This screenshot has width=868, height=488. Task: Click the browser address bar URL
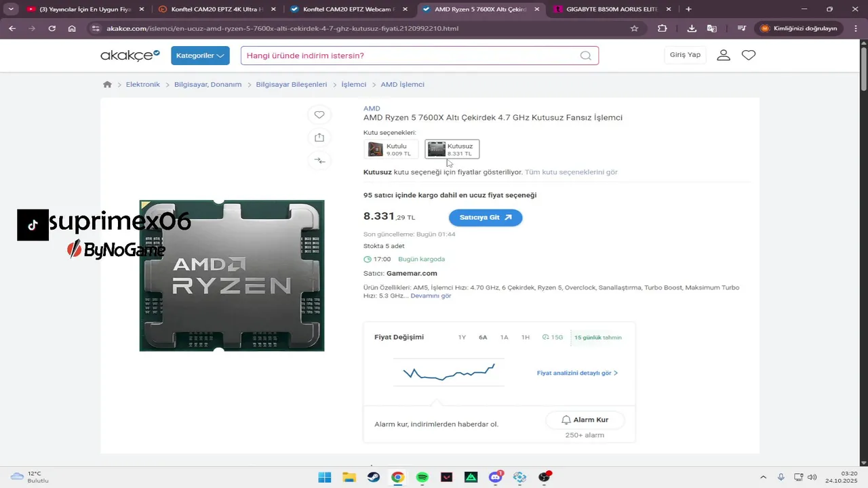pyautogui.click(x=282, y=28)
